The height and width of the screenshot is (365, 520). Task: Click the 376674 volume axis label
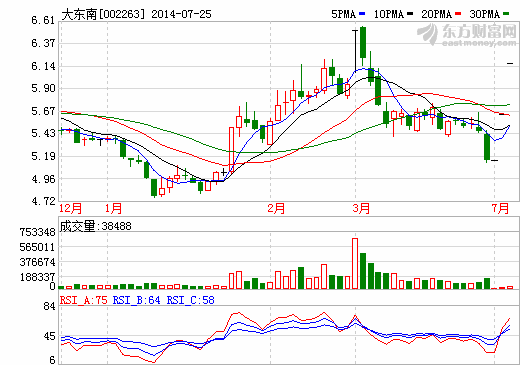(x=37, y=262)
